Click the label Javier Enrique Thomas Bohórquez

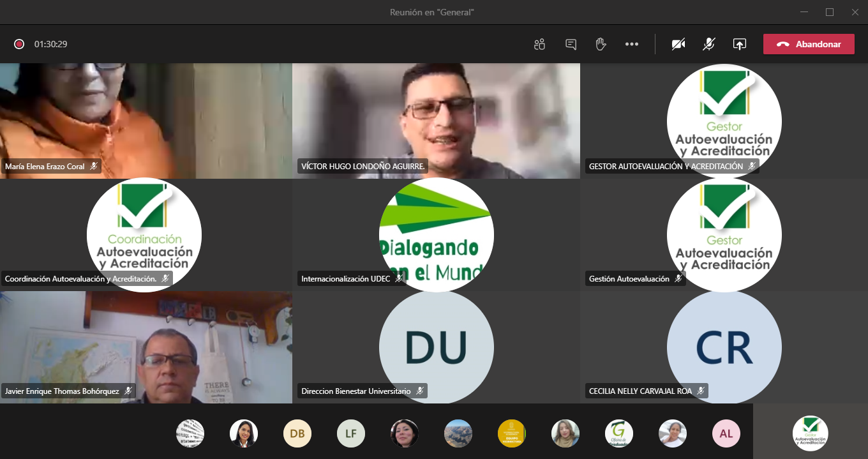coord(62,391)
